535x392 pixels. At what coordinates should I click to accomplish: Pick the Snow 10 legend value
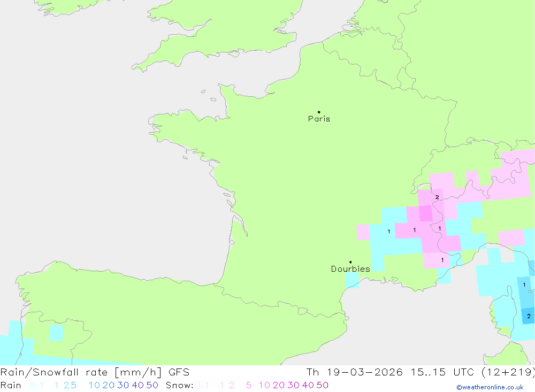tap(264, 385)
